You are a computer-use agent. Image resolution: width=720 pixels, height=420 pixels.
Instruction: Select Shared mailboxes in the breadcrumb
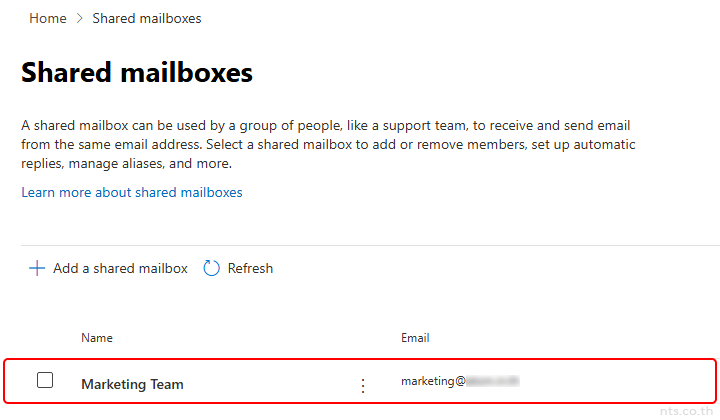click(x=147, y=19)
